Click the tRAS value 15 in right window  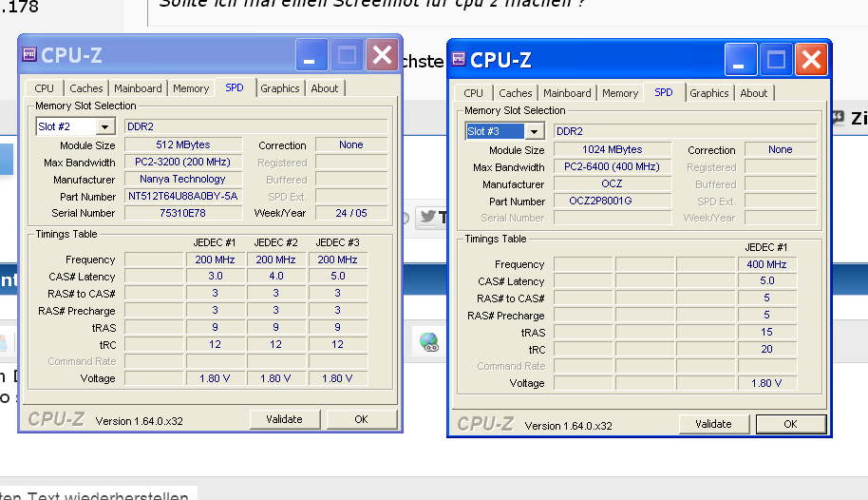[x=766, y=332]
